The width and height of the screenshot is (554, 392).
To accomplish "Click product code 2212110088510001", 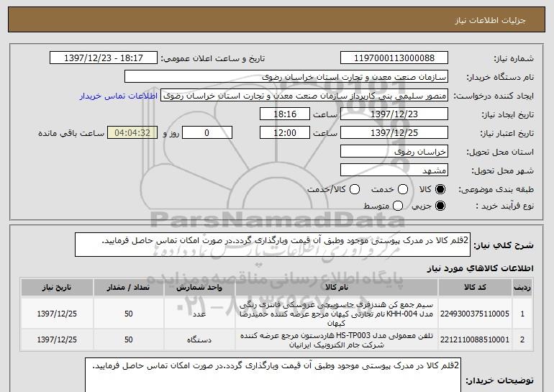I will click(x=475, y=339).
